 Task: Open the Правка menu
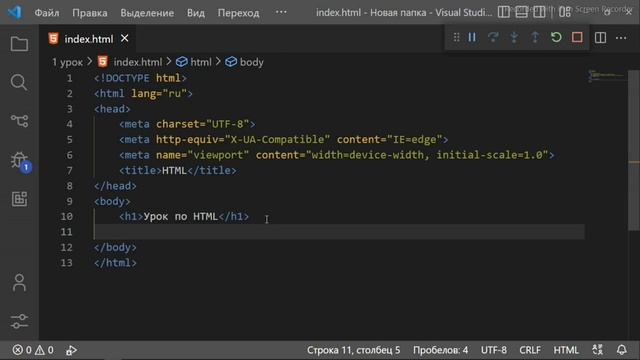(x=90, y=13)
